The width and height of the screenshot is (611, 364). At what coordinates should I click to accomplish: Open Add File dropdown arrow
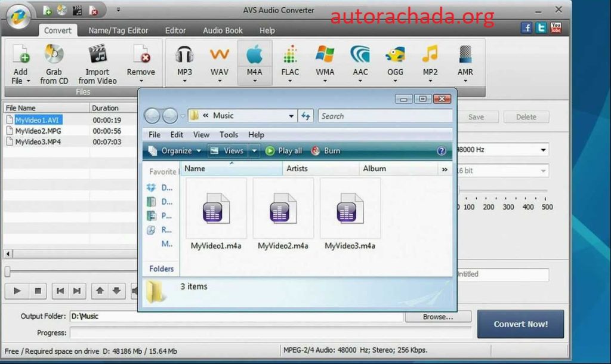pos(28,81)
